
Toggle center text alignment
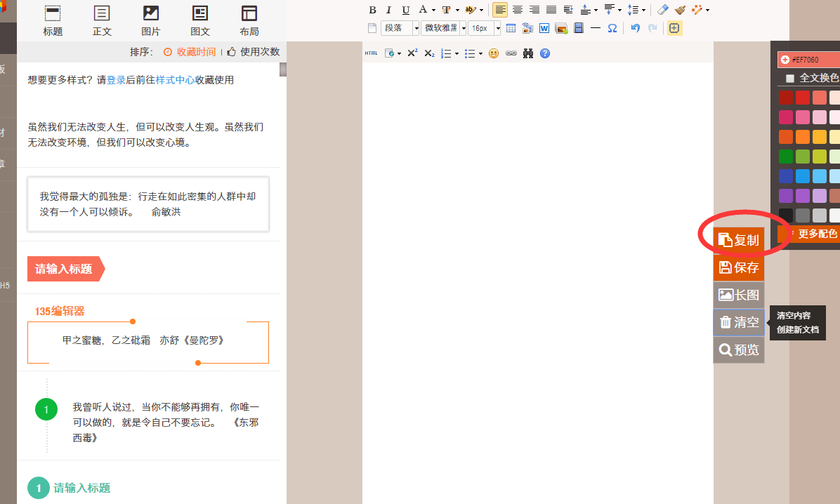click(x=518, y=10)
